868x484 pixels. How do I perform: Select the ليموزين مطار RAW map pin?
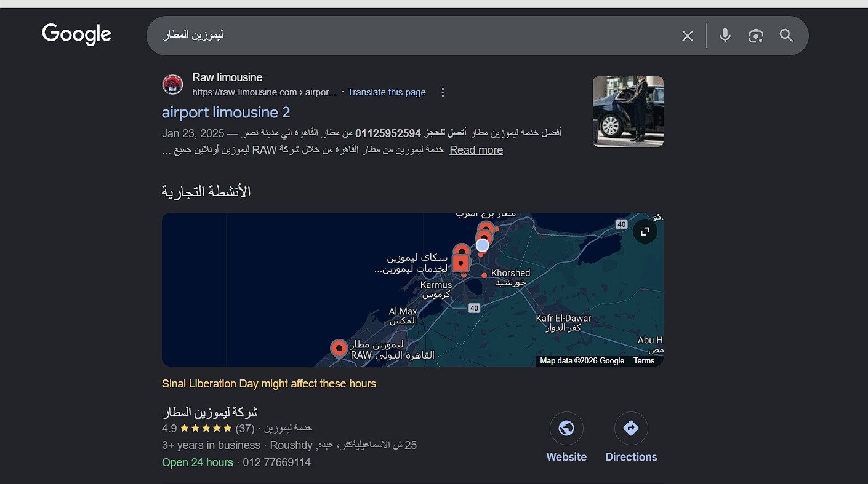tap(339, 348)
